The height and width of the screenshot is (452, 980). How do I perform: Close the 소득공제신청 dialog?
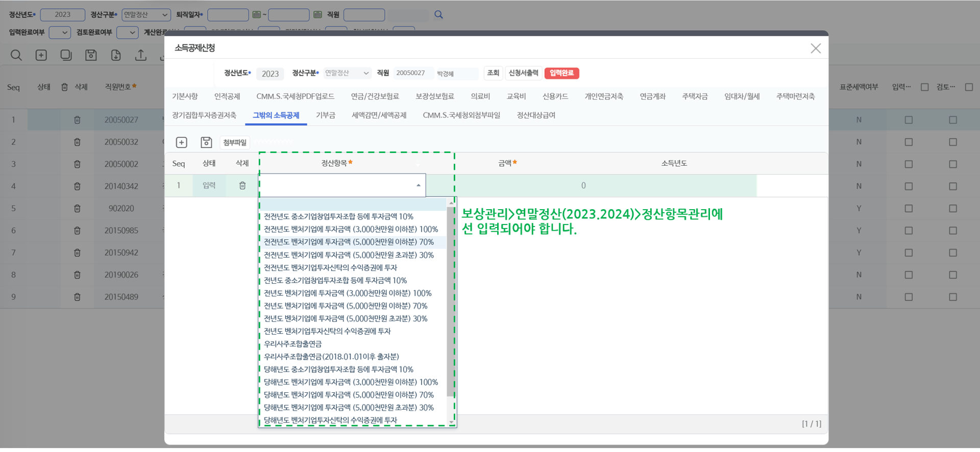point(816,48)
